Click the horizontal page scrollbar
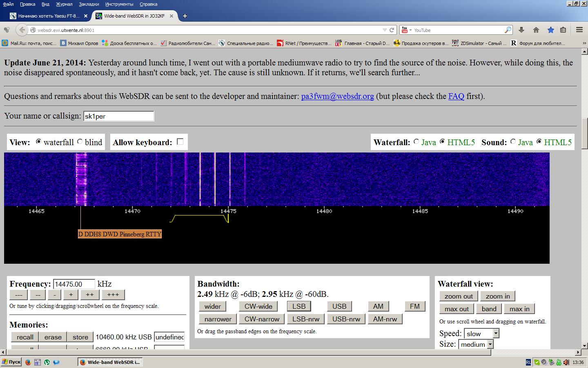Viewport: 588px width, 368px height. point(248,352)
